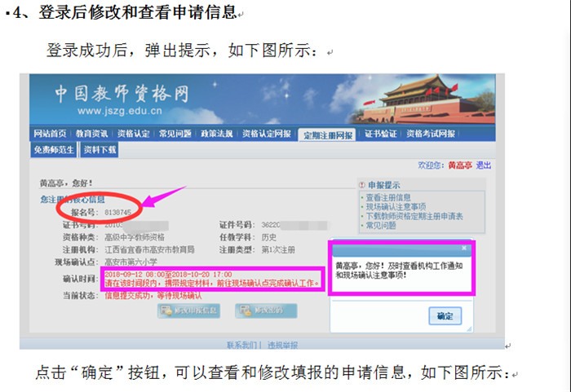Open the 资格认定网报 tab
Screen dimensions: 571x392
267,134
